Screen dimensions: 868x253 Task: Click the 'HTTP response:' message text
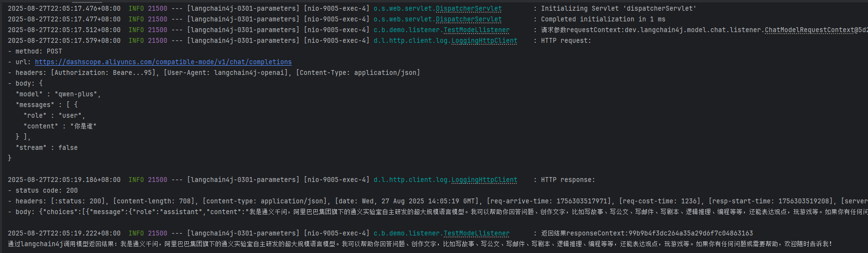point(568,180)
